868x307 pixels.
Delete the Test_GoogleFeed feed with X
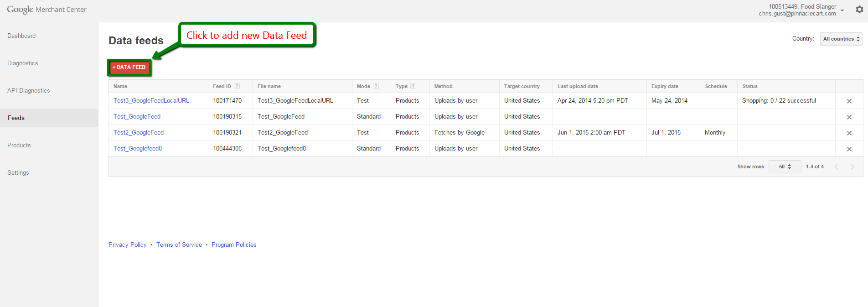coord(849,117)
